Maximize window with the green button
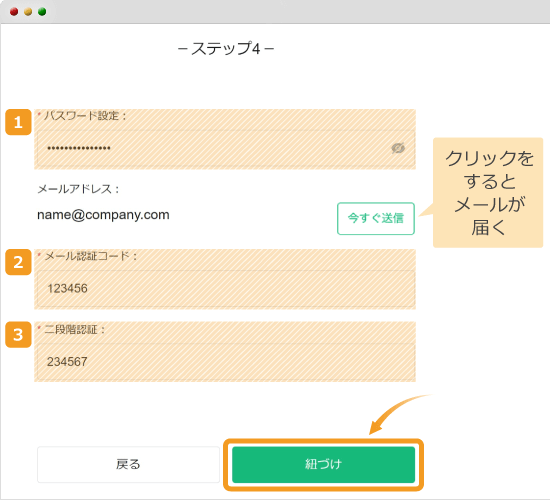Screen dimensions: 550x500 point(42,12)
